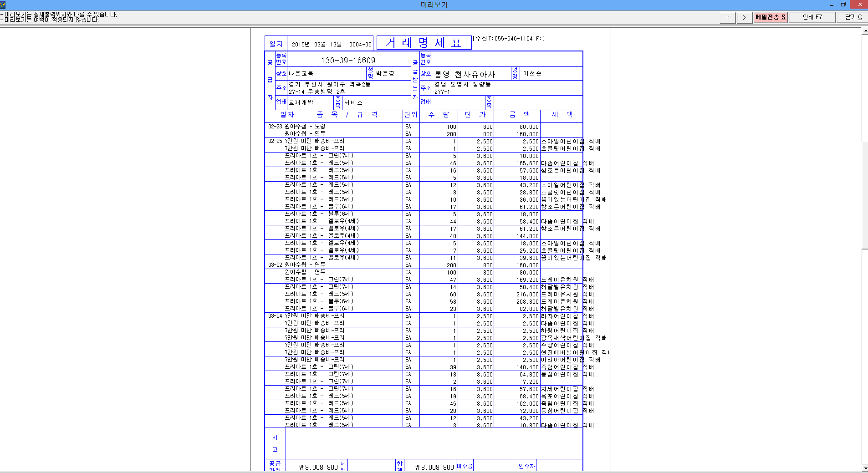Go to next page with the > button
The image size is (868, 473).
pos(744,17)
